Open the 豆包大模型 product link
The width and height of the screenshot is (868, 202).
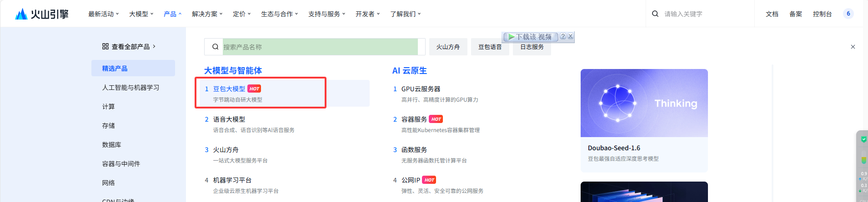pyautogui.click(x=229, y=89)
